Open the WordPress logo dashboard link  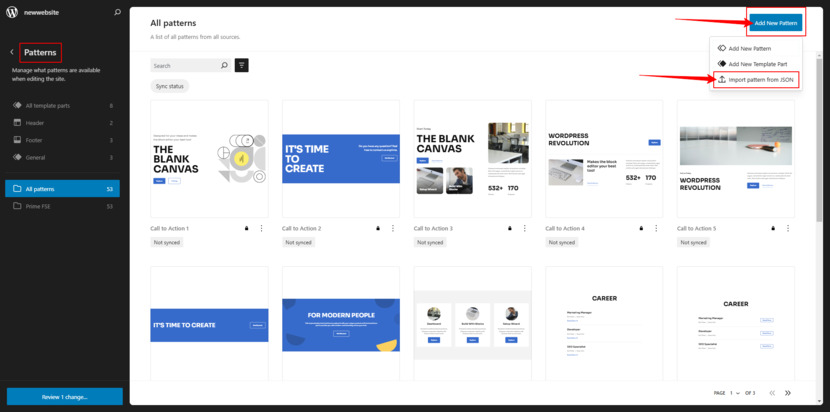[12, 12]
